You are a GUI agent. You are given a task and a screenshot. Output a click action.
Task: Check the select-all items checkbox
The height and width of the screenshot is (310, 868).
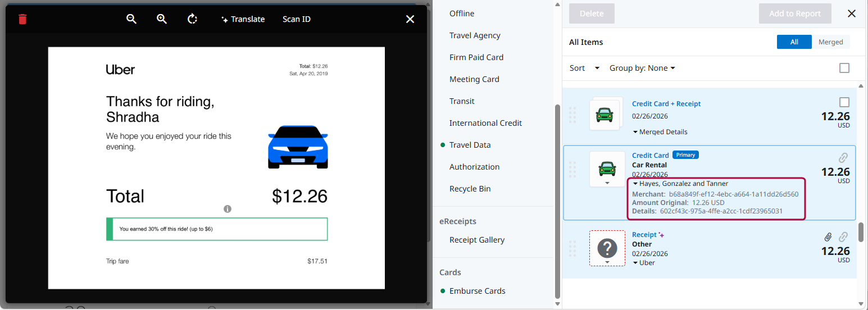844,68
